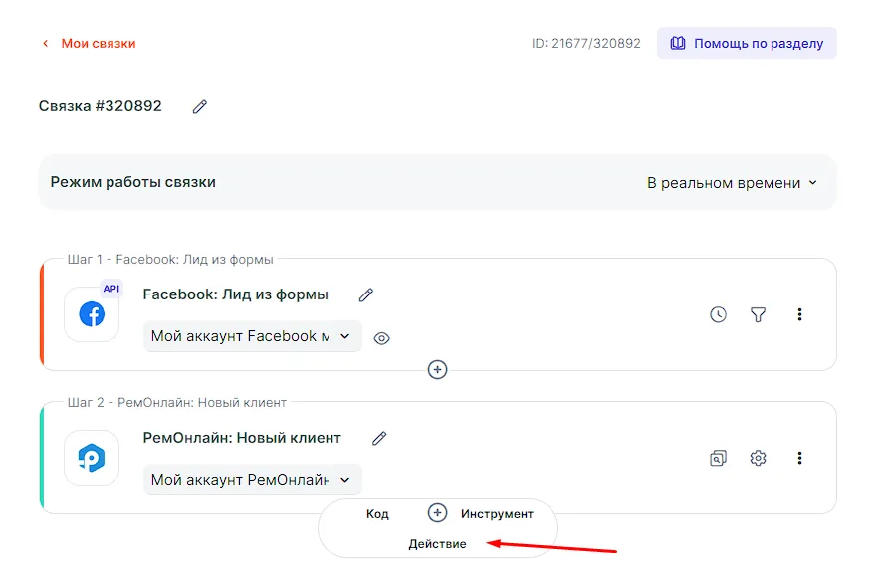
Task: Choose Код in the add-step menu
Action: pyautogui.click(x=377, y=514)
